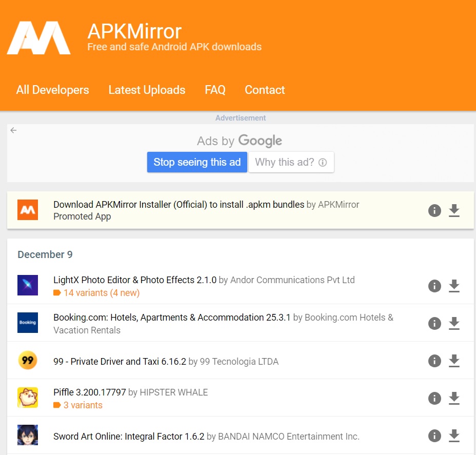
Task: Click the Ads by Google label
Action: pyautogui.click(x=240, y=141)
